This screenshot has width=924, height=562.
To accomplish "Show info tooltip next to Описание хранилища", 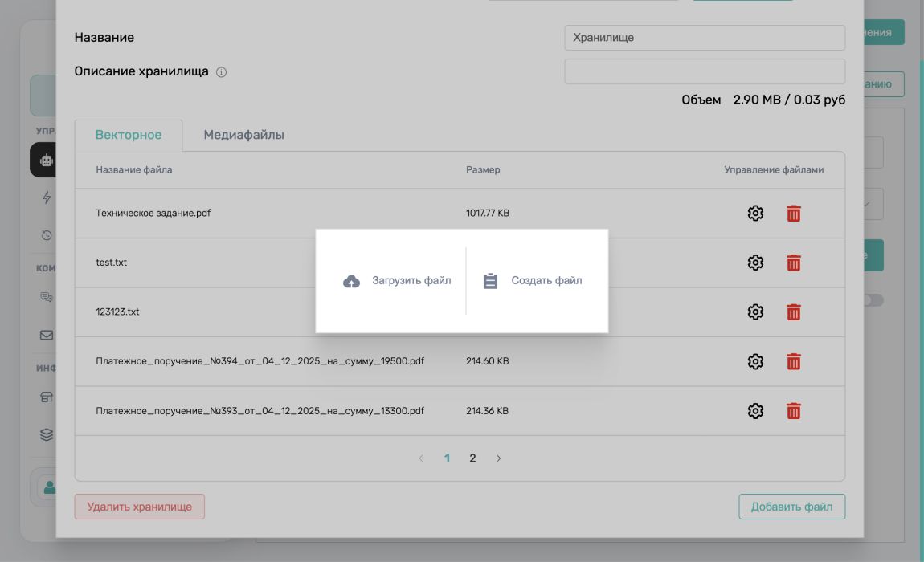I will click(221, 72).
